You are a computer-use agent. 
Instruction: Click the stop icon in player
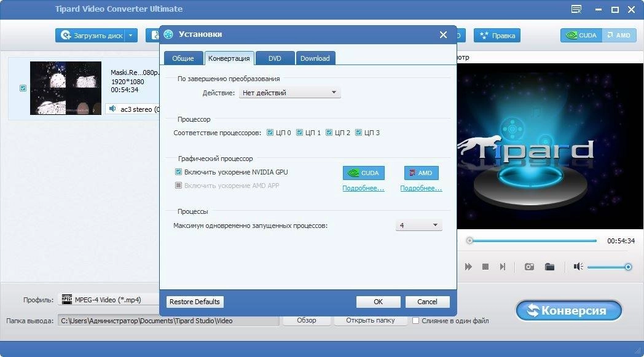(485, 267)
